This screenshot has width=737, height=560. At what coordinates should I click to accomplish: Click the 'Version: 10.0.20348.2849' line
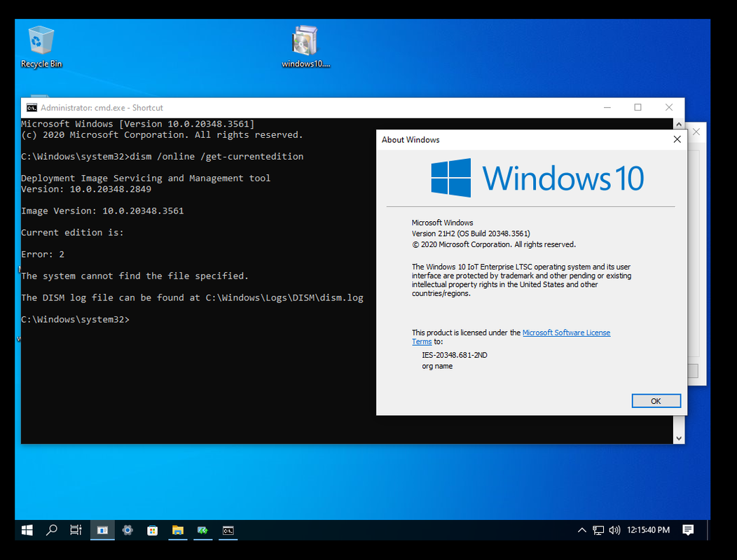coord(86,189)
